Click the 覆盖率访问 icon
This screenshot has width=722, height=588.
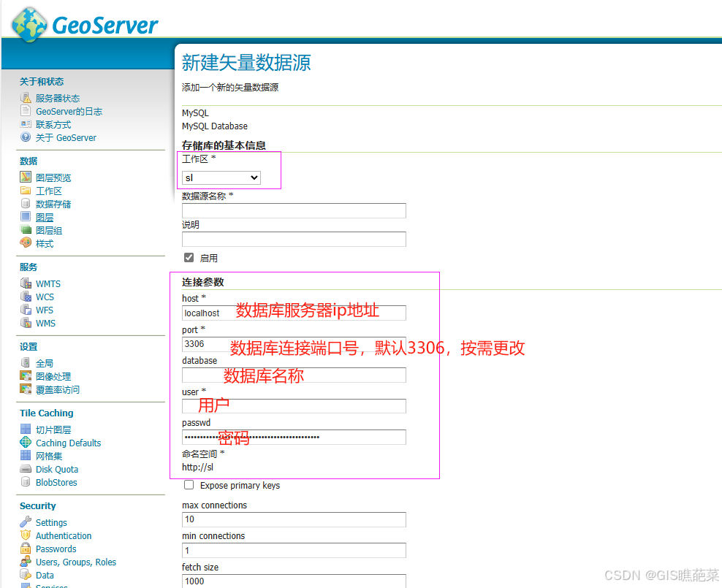(x=26, y=389)
